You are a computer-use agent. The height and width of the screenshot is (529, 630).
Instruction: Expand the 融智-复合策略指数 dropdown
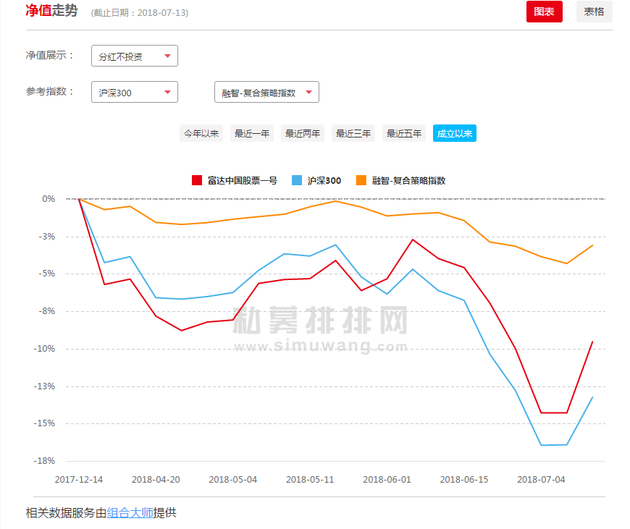(x=266, y=93)
